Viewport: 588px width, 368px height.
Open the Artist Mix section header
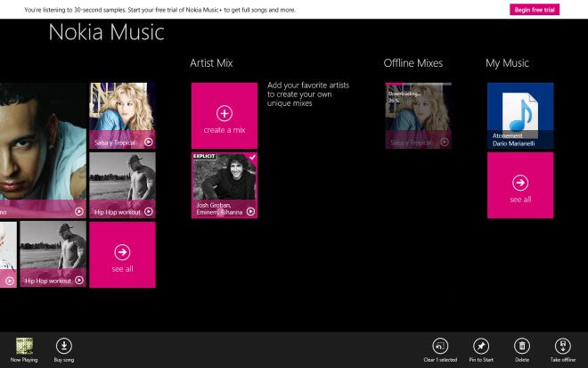click(x=211, y=63)
